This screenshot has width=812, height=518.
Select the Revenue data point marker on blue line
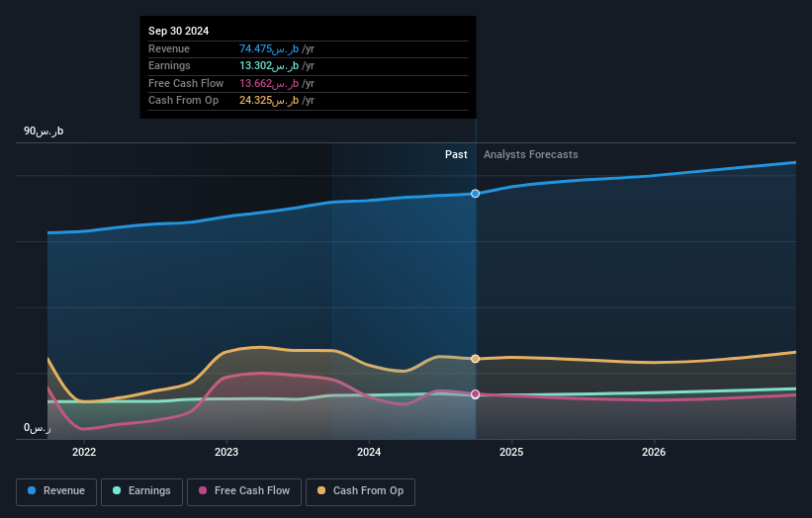click(475, 194)
